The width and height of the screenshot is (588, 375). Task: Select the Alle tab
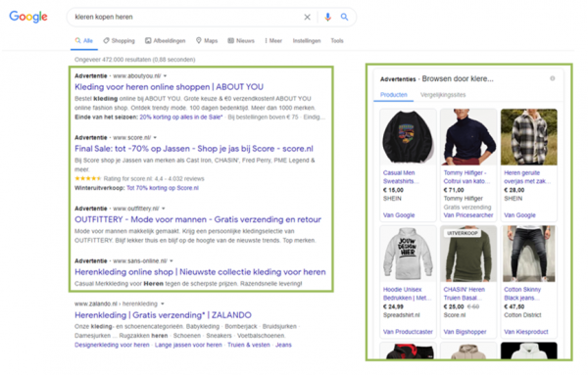click(x=84, y=40)
